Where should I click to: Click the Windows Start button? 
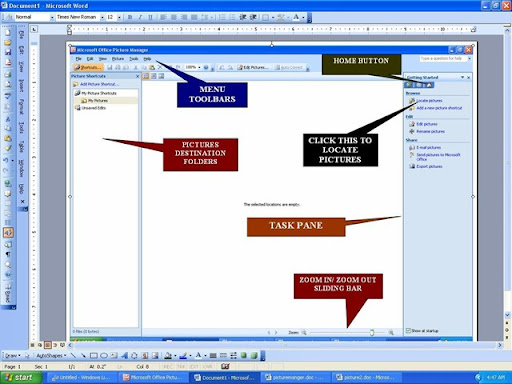pyautogui.click(x=21, y=377)
